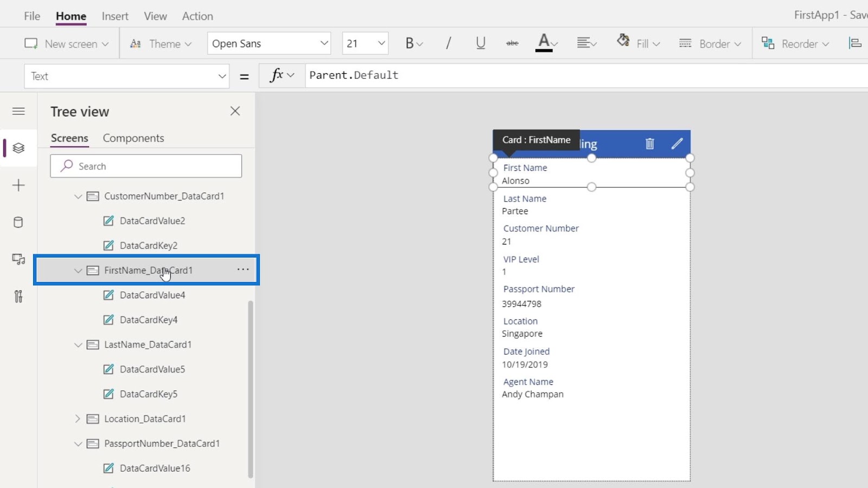Open the fx formula dropdown
868x488 pixels.
pyautogui.click(x=282, y=75)
